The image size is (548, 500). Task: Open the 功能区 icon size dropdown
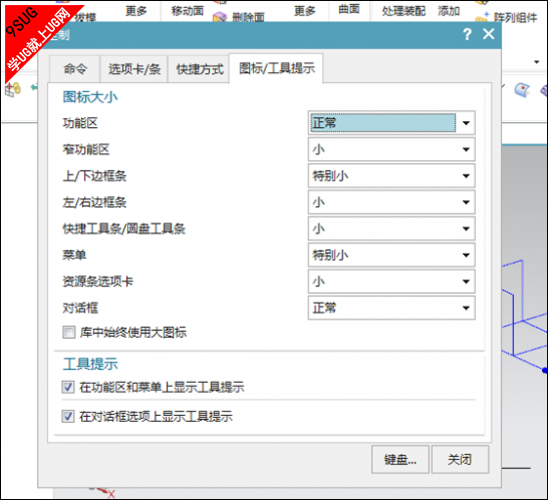[x=391, y=123]
